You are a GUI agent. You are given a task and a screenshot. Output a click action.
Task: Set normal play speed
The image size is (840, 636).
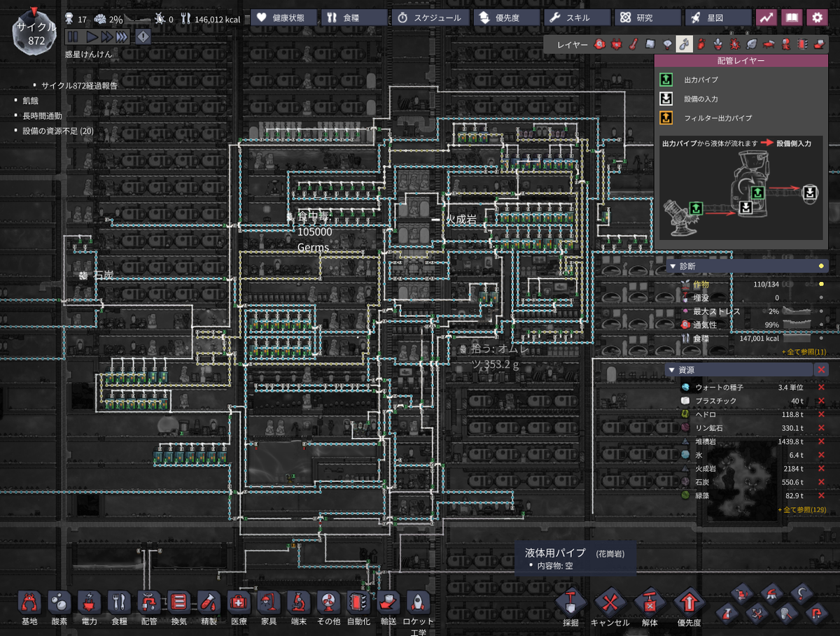pyautogui.click(x=91, y=36)
